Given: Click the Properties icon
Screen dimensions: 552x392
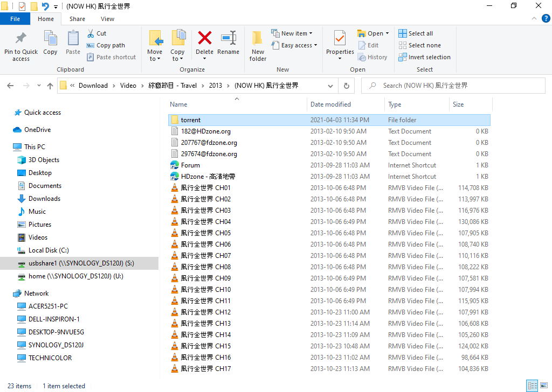Looking at the screenshot, I should [x=340, y=38].
